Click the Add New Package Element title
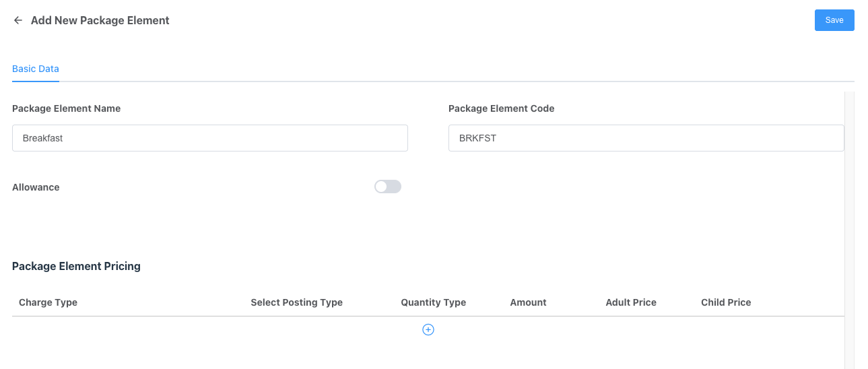The image size is (868, 369). tap(100, 21)
